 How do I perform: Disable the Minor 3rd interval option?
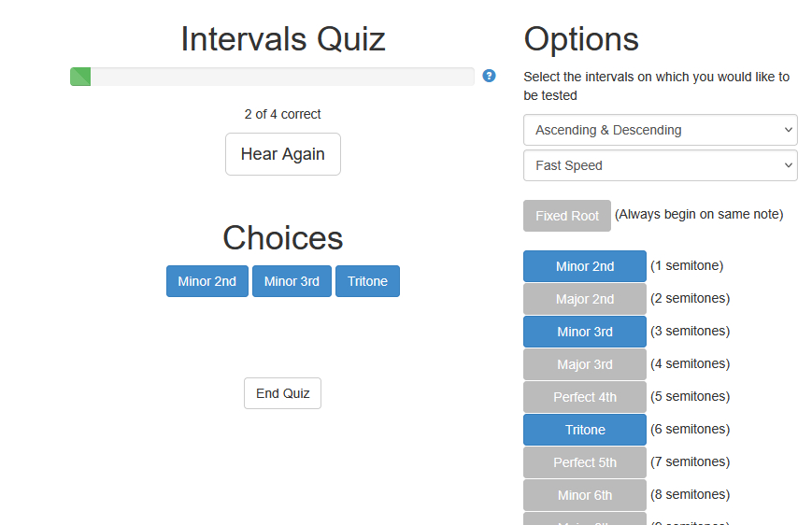(x=584, y=332)
